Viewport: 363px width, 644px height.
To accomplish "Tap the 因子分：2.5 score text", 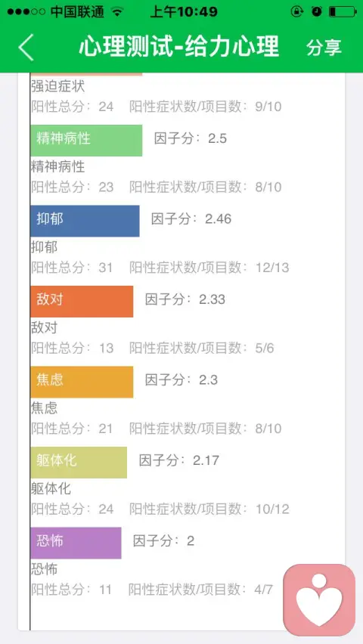I will tap(191, 138).
